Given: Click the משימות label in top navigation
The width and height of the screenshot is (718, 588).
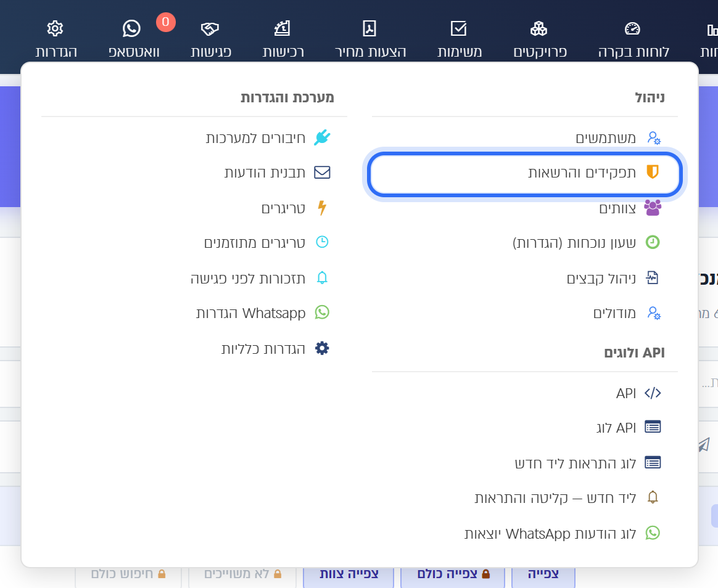Looking at the screenshot, I should click(x=460, y=52).
